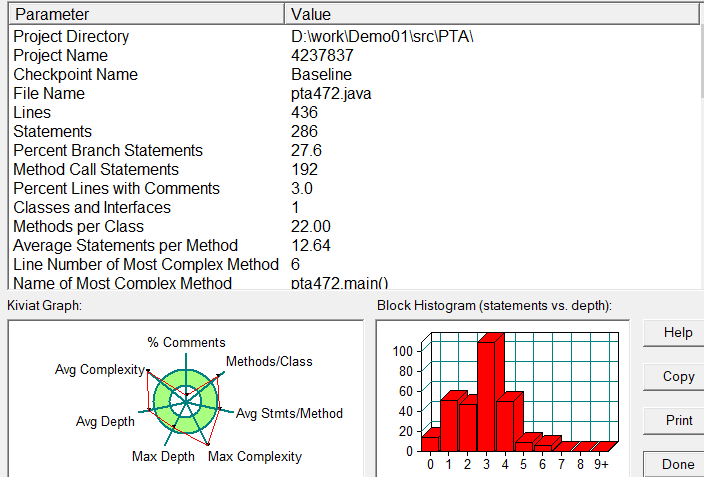704x477 pixels.
Task: Click the Avg Complexity axis label
Action: pos(100,369)
